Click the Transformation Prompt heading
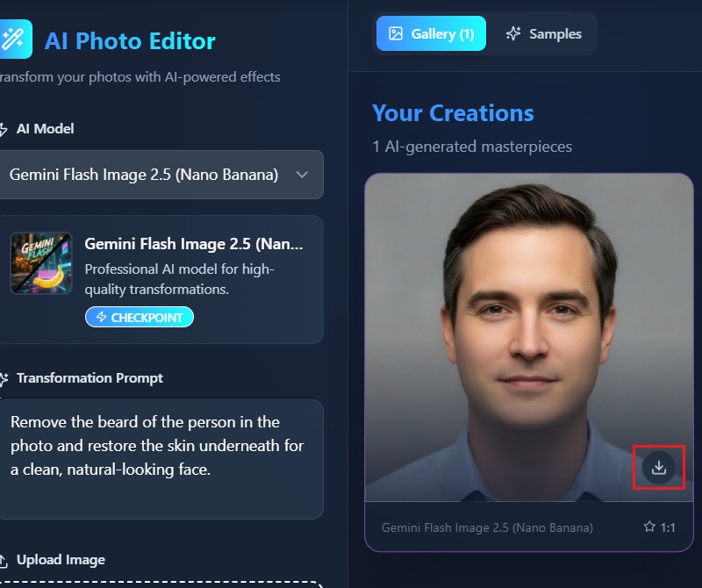Viewport: 702px width, 588px height. click(x=90, y=378)
